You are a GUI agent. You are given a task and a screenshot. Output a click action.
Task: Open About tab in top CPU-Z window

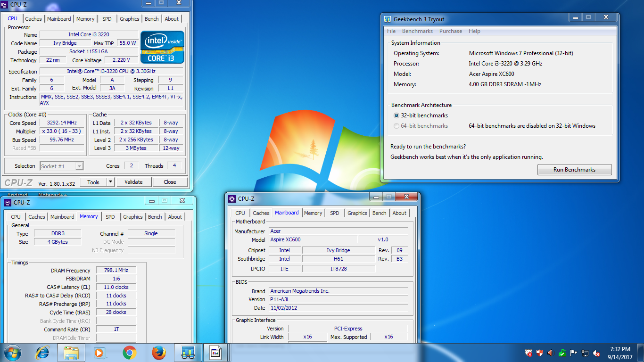pyautogui.click(x=172, y=19)
